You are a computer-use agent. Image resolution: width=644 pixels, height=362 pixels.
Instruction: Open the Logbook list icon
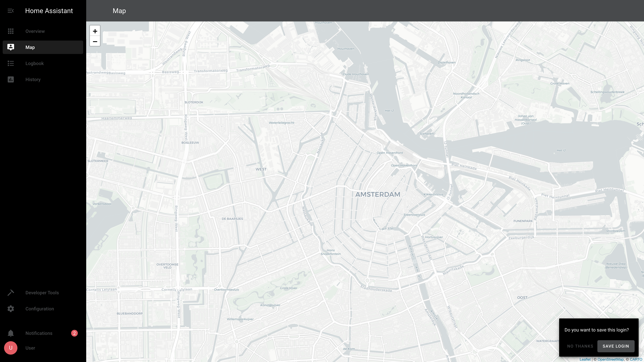(11, 64)
